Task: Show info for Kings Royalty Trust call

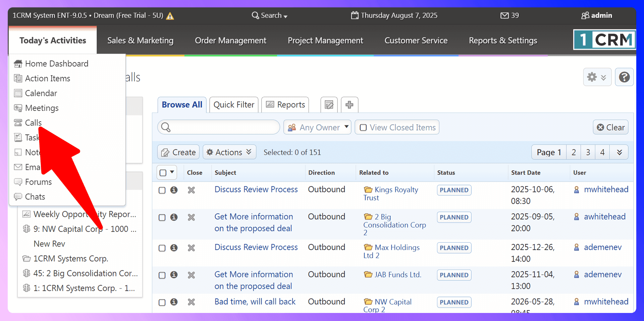Action: tap(174, 190)
